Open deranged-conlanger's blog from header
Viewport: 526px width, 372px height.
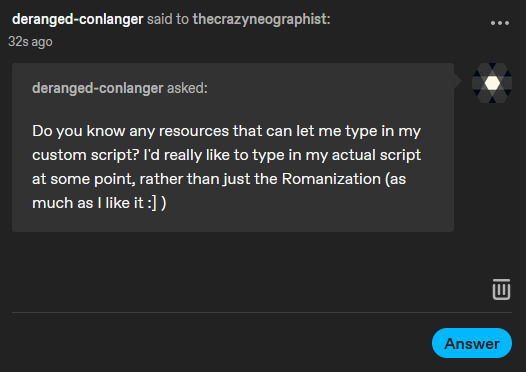[77, 19]
